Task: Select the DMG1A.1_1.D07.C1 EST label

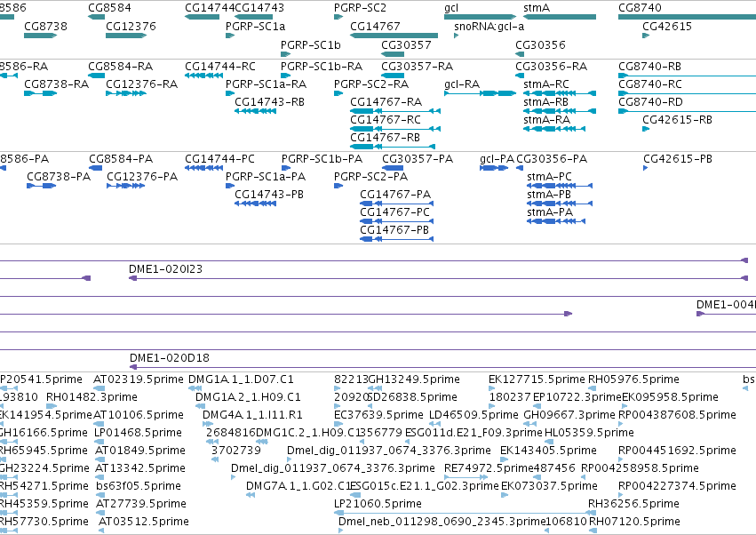Action: tap(241, 379)
